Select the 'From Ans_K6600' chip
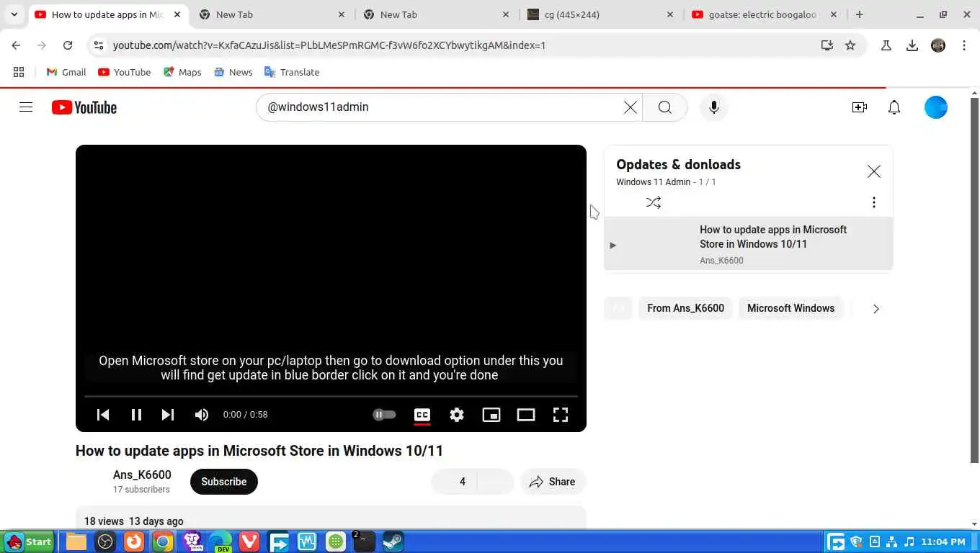980x553 pixels. pyautogui.click(x=685, y=308)
